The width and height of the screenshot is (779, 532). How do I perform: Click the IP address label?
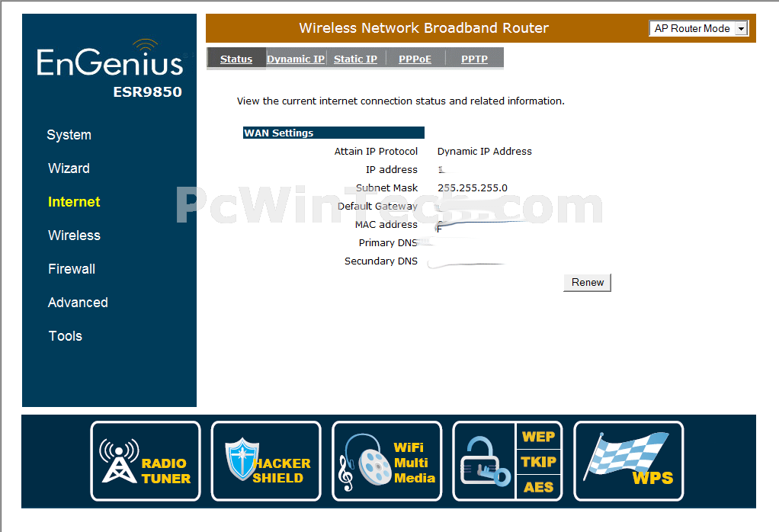point(392,170)
